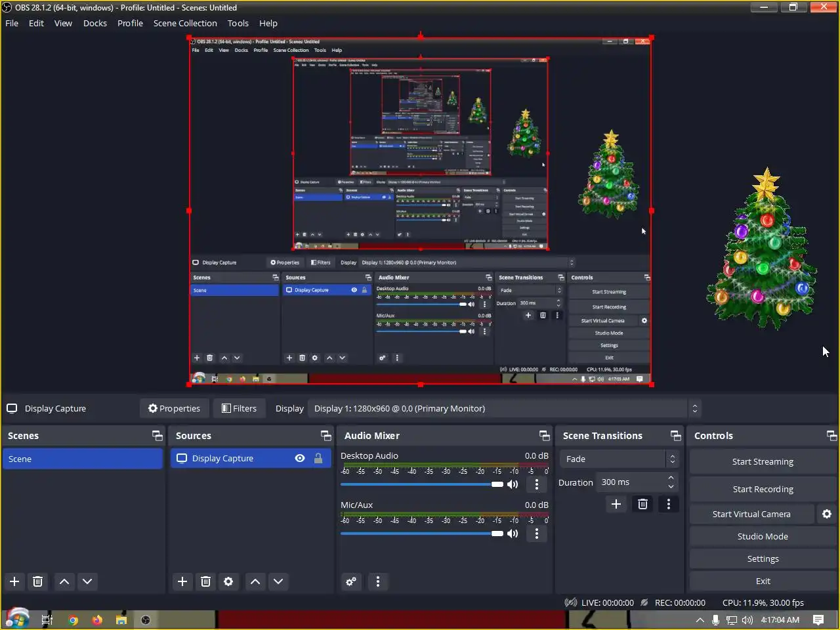Open the Help menu

click(268, 23)
